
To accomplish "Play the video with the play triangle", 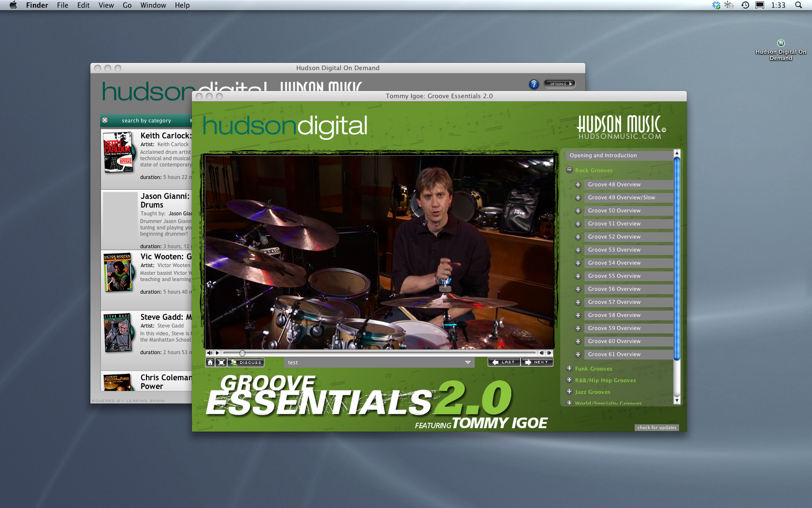I will (x=217, y=353).
